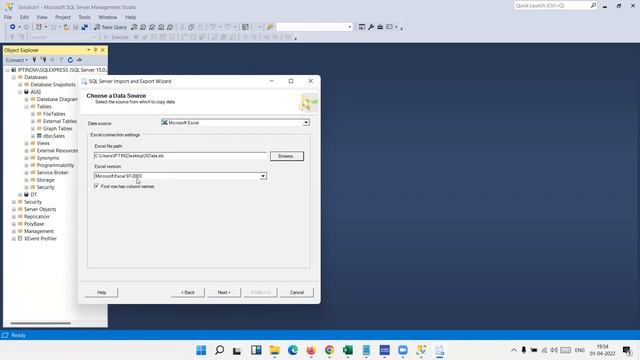
Task: Open Microsoft Edge from the taskbar
Action: pyautogui.click(x=293, y=350)
